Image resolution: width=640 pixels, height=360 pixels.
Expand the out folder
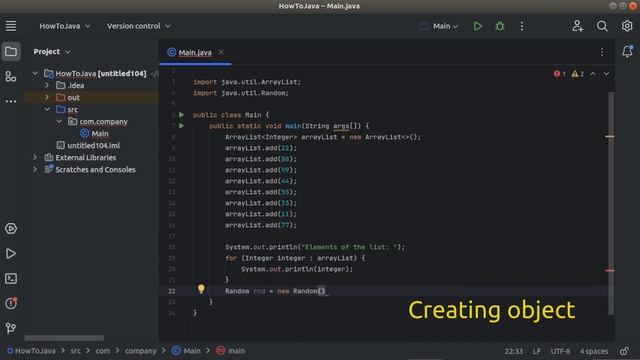pos(47,98)
